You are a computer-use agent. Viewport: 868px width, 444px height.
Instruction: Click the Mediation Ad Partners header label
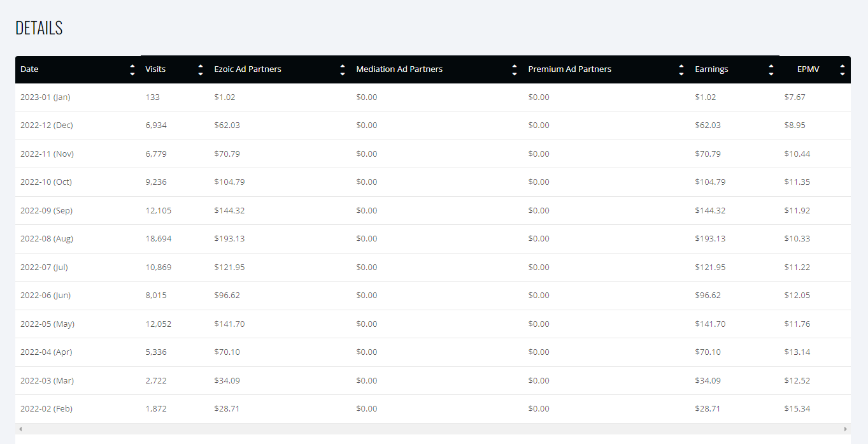coord(399,69)
